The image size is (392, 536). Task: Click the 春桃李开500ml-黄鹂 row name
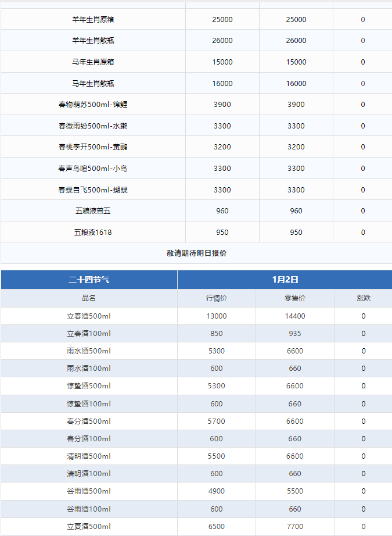(x=93, y=146)
